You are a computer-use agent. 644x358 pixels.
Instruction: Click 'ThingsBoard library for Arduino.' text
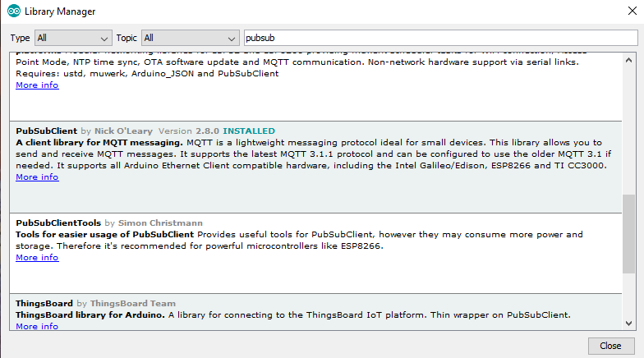(x=90, y=315)
